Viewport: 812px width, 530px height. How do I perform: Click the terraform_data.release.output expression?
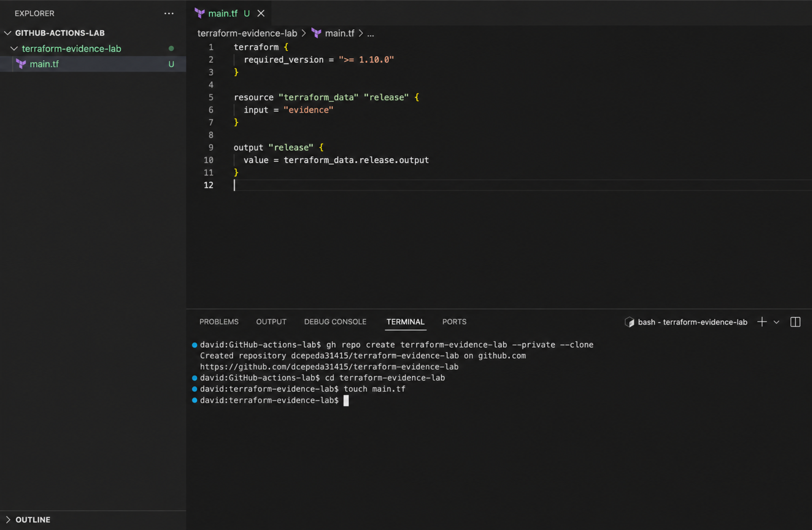[x=356, y=160]
